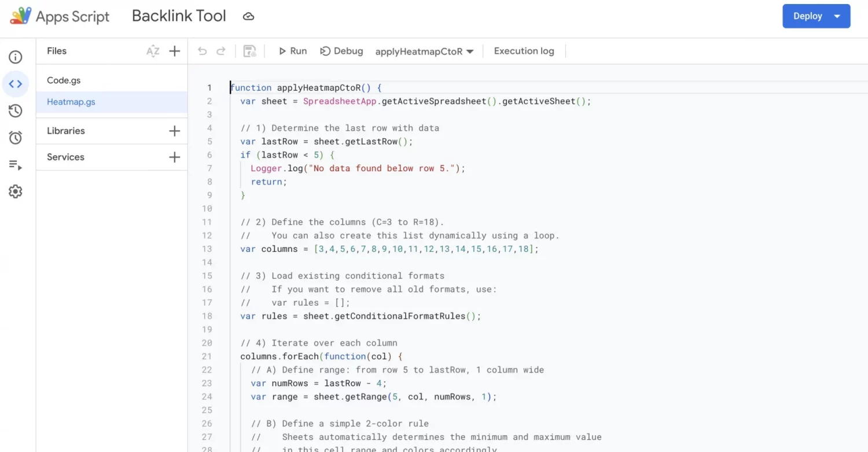
Task: Sort files alphabetically with AZ icon
Action: coord(153,51)
